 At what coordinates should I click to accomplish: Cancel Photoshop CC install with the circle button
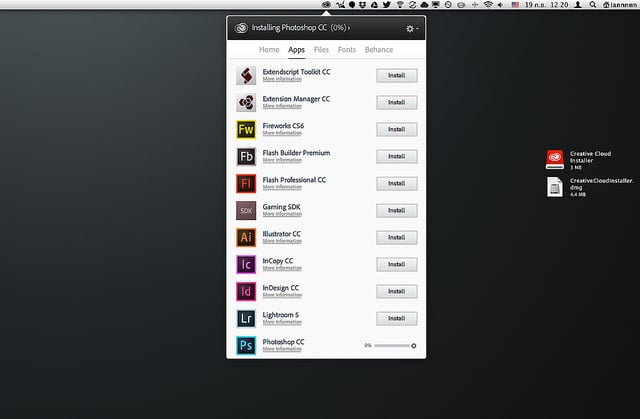click(x=413, y=346)
